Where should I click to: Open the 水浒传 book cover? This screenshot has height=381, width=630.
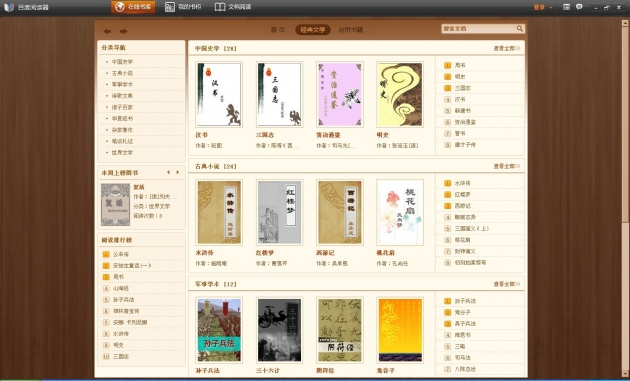tap(219, 212)
